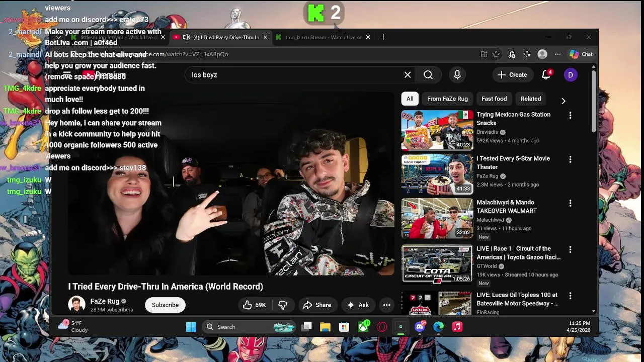Click the GTWorld channel name
644x362 pixels.
[x=487, y=266]
